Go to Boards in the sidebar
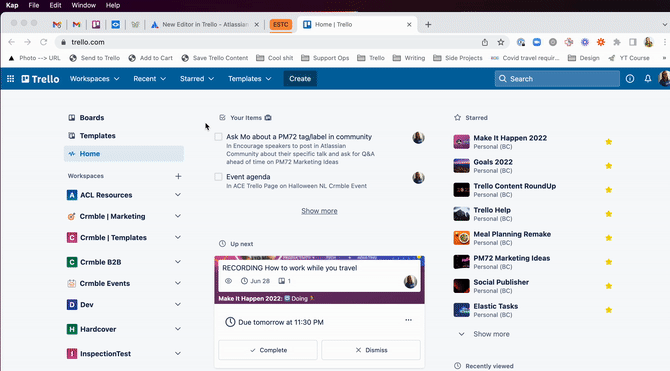Image resolution: width=670 pixels, height=371 pixels. click(124, 118)
